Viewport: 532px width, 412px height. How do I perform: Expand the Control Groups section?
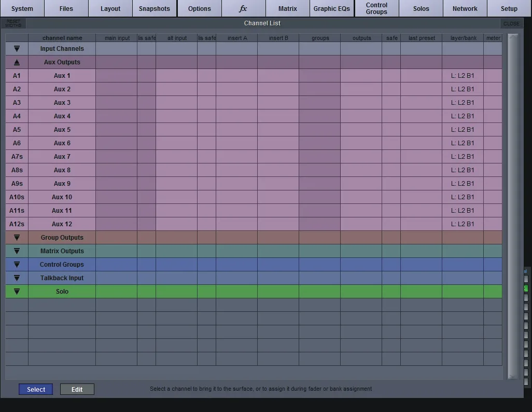[17, 265]
